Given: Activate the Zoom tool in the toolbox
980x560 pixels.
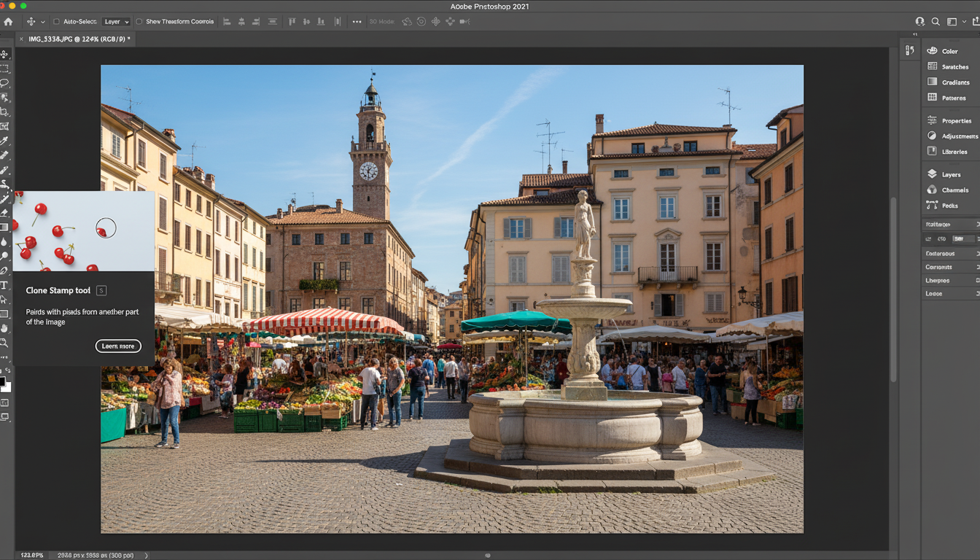Looking at the screenshot, I should (x=4, y=343).
